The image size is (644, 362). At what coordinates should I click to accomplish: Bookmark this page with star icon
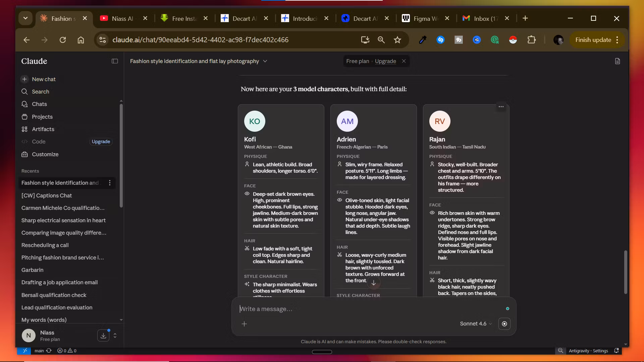[x=397, y=40]
